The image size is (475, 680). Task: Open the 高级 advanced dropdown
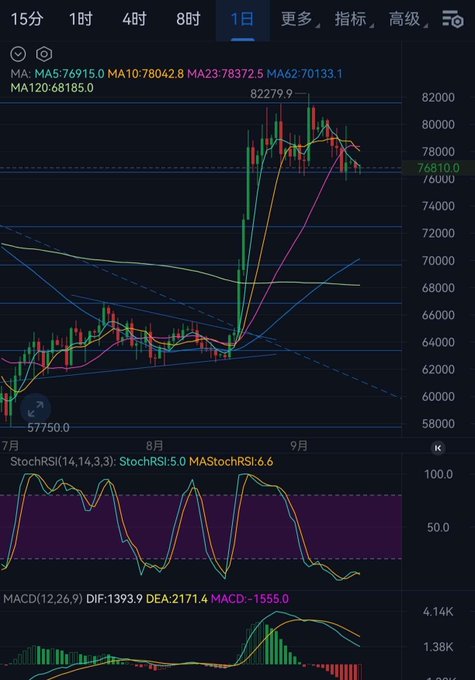click(406, 19)
